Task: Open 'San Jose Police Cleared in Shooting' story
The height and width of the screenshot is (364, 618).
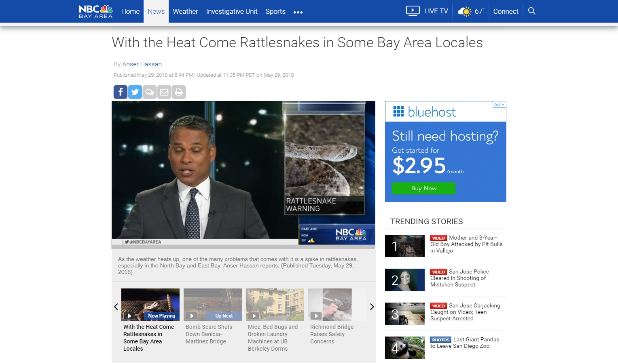Action: [460, 278]
